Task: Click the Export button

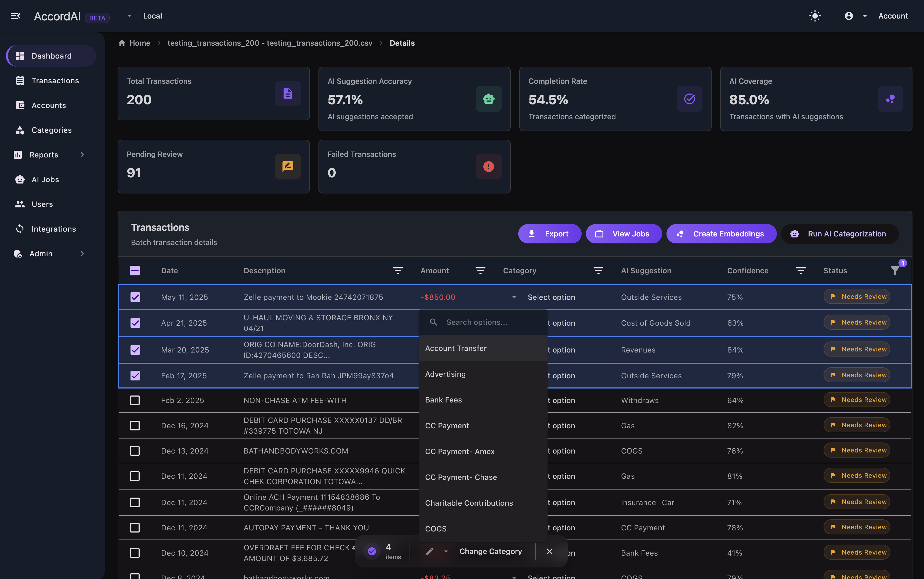Action: click(x=549, y=233)
